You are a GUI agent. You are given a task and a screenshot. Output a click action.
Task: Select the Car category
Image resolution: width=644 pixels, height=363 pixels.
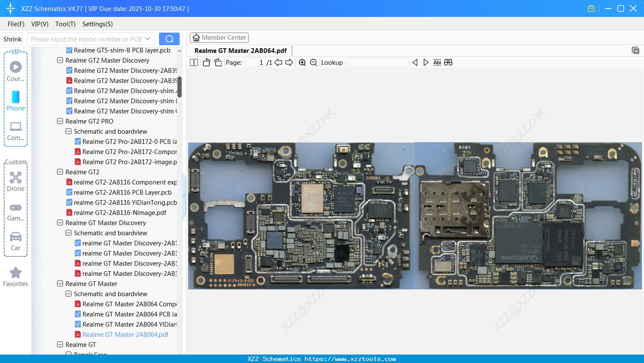tap(16, 241)
